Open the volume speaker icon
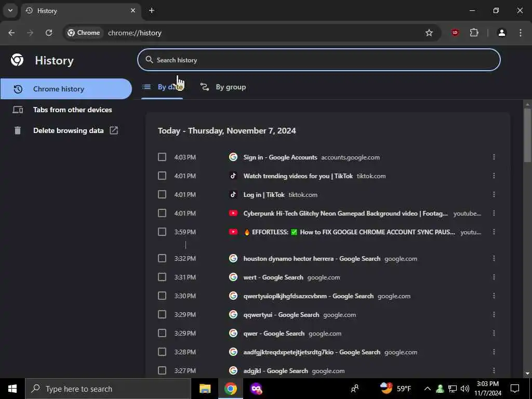This screenshot has height=399, width=532. click(x=465, y=389)
